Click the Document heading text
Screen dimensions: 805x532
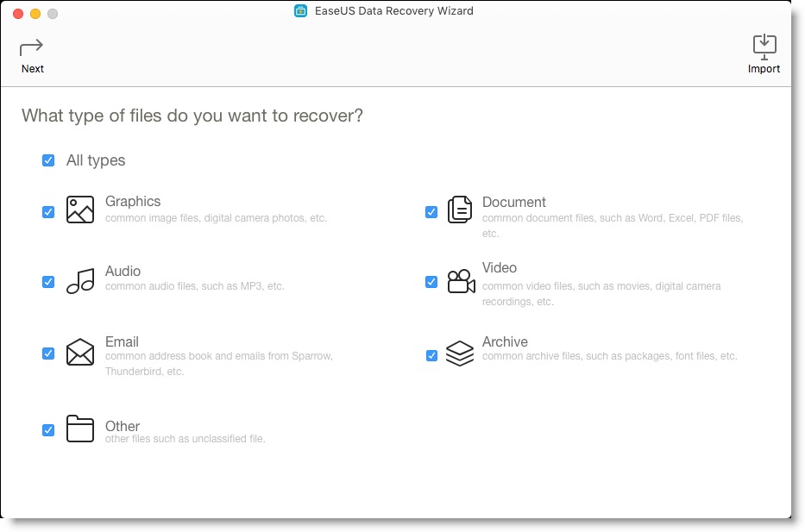coord(514,202)
